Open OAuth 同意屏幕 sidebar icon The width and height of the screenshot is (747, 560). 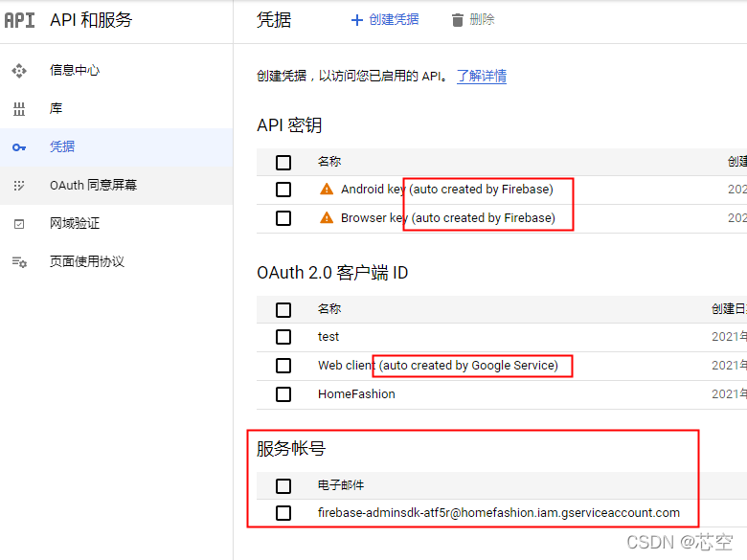(19, 186)
